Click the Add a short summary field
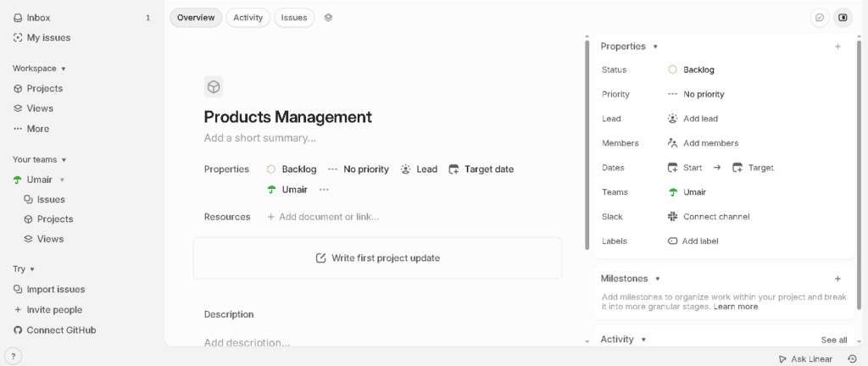This screenshot has height=366, width=868. (x=260, y=138)
